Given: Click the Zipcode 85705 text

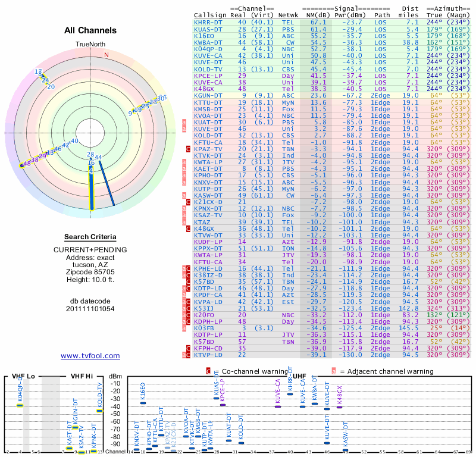Looking at the screenshot, I should tap(90, 272).
